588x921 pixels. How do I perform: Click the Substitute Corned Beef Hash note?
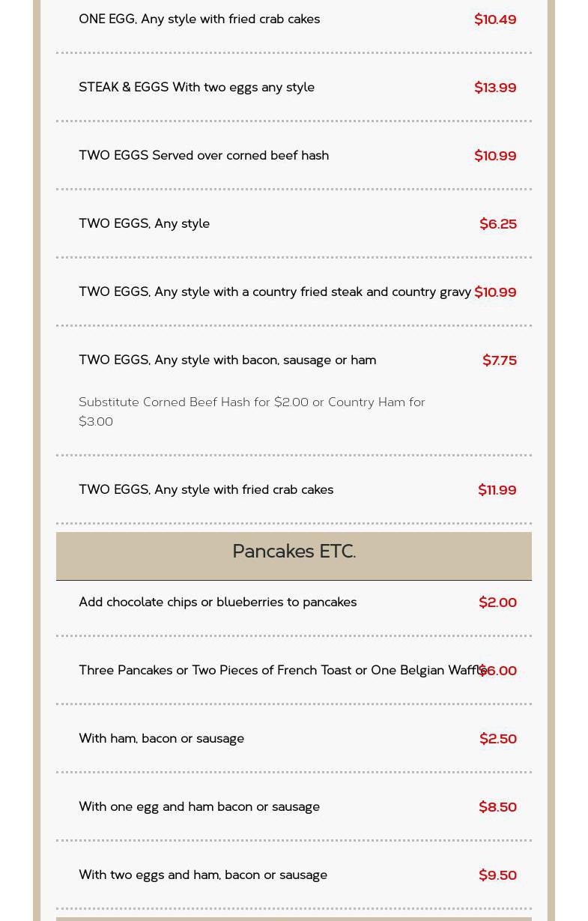252,411
